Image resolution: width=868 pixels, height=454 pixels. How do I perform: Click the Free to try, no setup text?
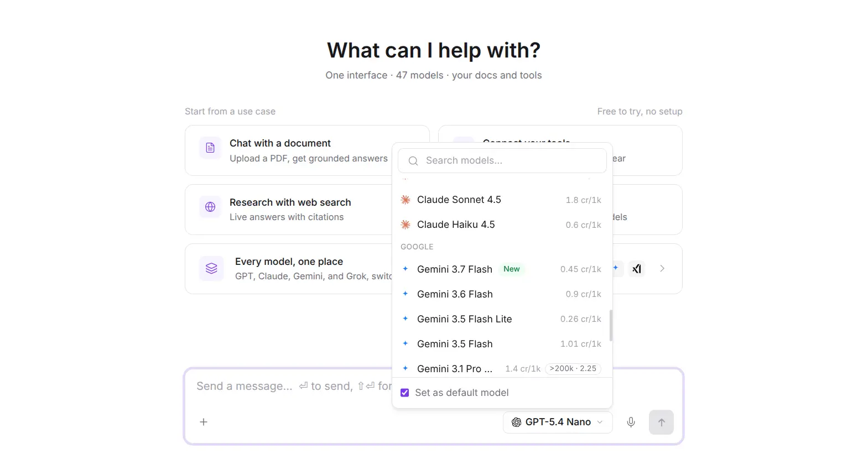pos(640,111)
